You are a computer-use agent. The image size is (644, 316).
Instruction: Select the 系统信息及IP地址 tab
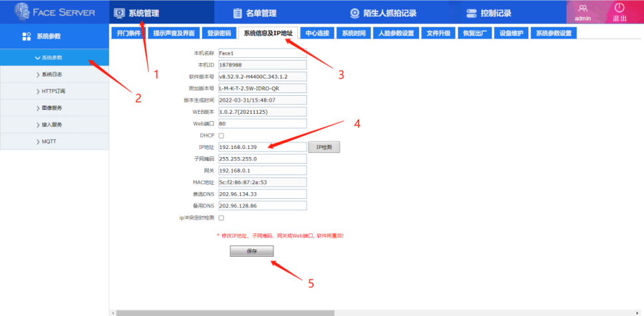(x=268, y=33)
